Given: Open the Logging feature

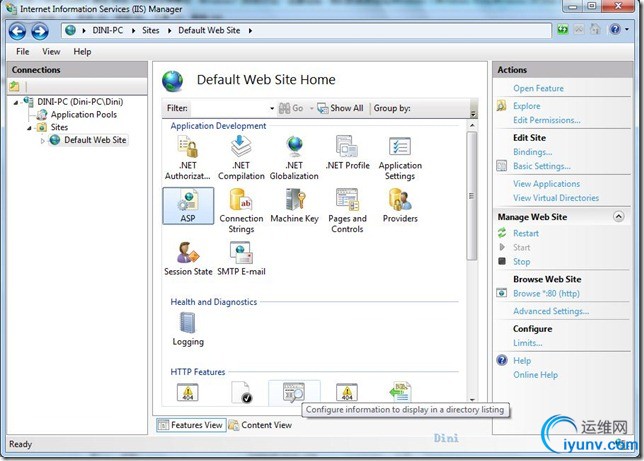Looking at the screenshot, I should [x=188, y=329].
